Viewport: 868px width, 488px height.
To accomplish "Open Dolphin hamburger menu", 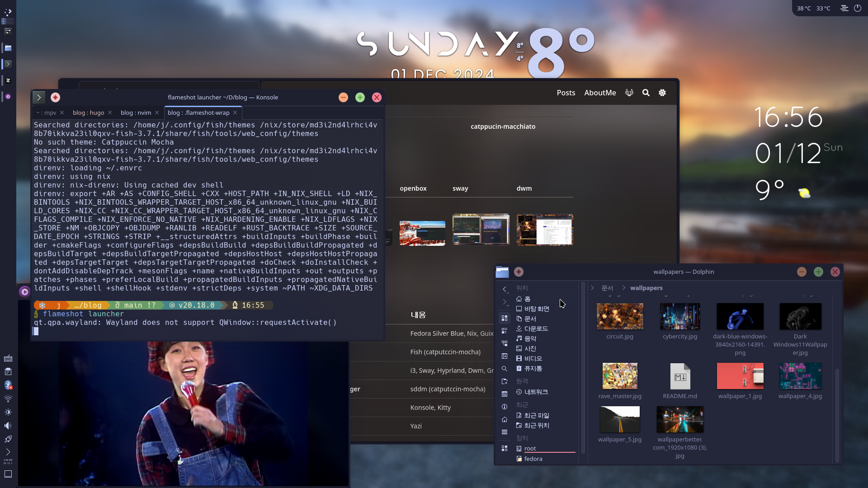I will click(505, 432).
